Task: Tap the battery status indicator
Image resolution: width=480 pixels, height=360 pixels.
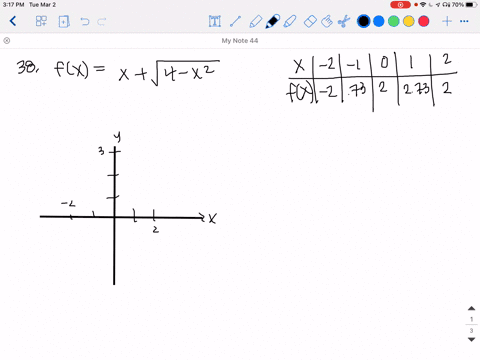Action: 471,5
